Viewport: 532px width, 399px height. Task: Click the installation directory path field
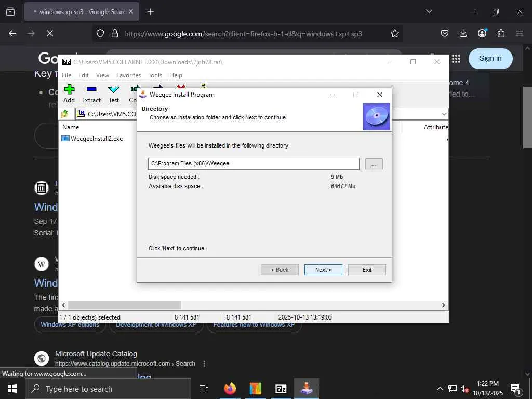[x=254, y=164]
